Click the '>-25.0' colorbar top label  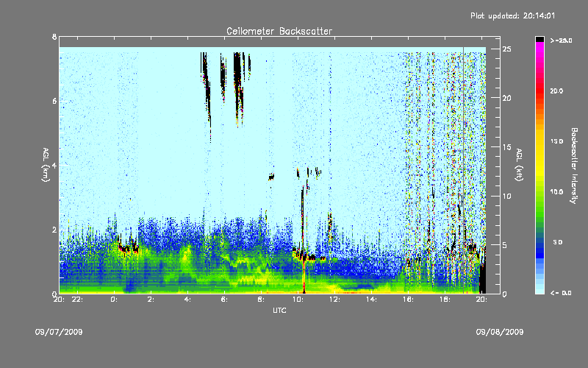pyautogui.click(x=561, y=40)
